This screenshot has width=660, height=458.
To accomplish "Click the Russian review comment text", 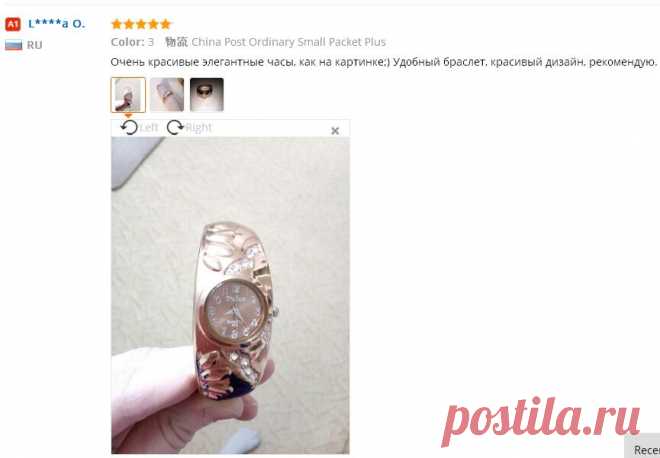I will tap(383, 62).
